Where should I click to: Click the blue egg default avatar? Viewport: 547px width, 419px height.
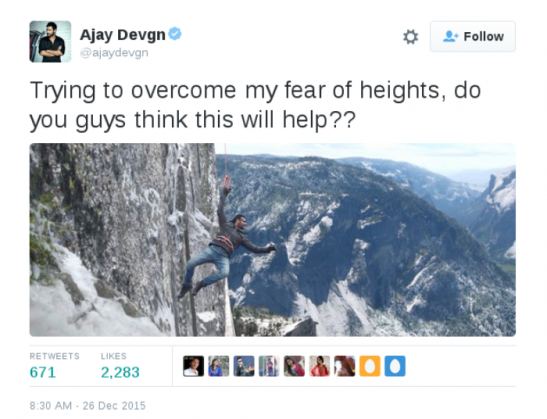(x=395, y=366)
